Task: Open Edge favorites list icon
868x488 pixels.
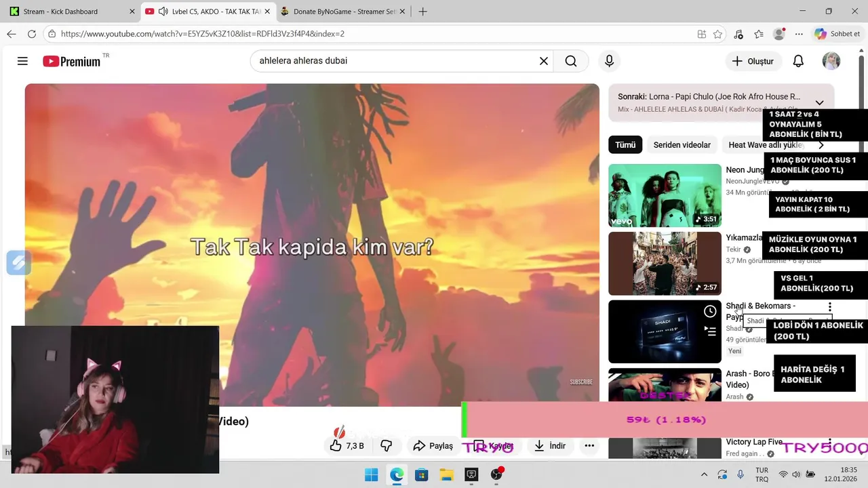Action: pos(759,34)
